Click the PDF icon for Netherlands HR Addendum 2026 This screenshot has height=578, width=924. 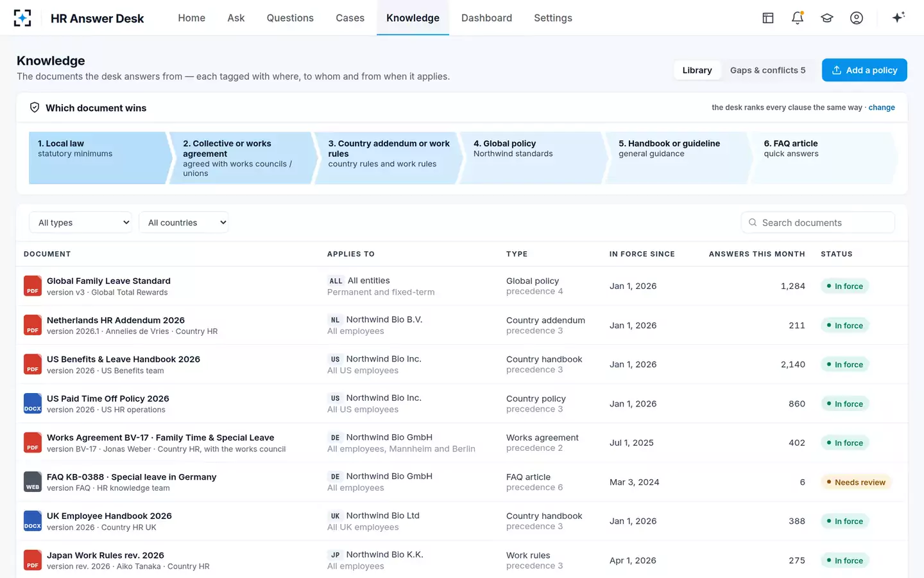tap(33, 325)
